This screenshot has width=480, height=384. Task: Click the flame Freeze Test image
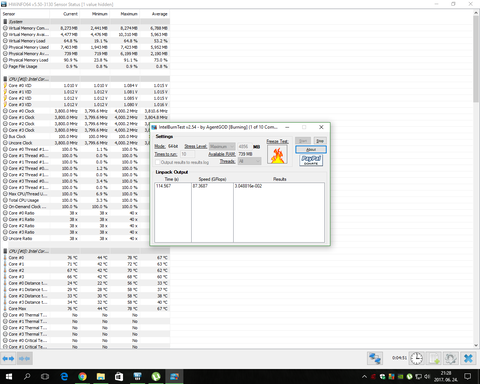click(x=277, y=155)
